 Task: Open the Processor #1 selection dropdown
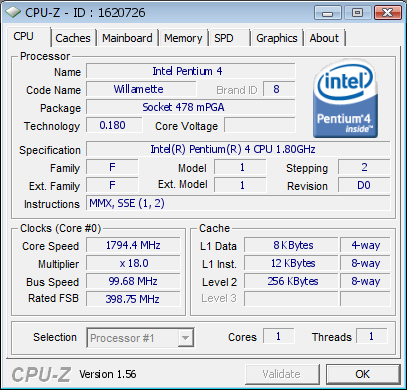point(140,338)
